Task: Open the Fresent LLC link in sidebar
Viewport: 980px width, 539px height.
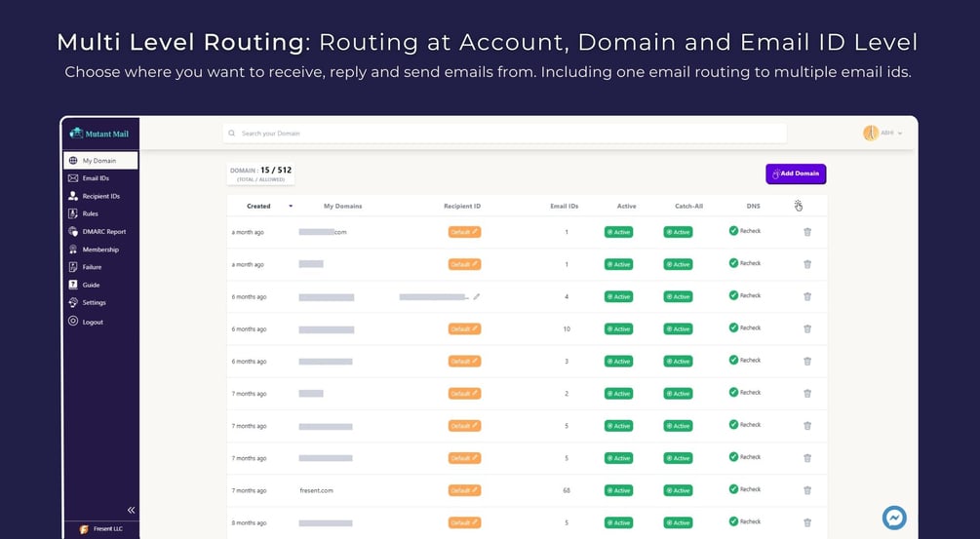Action: [x=101, y=529]
